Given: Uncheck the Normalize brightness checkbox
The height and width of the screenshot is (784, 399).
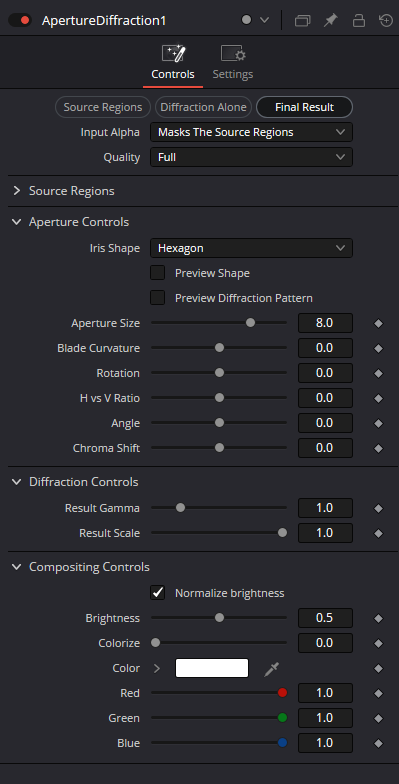Looking at the screenshot, I should click(158, 593).
